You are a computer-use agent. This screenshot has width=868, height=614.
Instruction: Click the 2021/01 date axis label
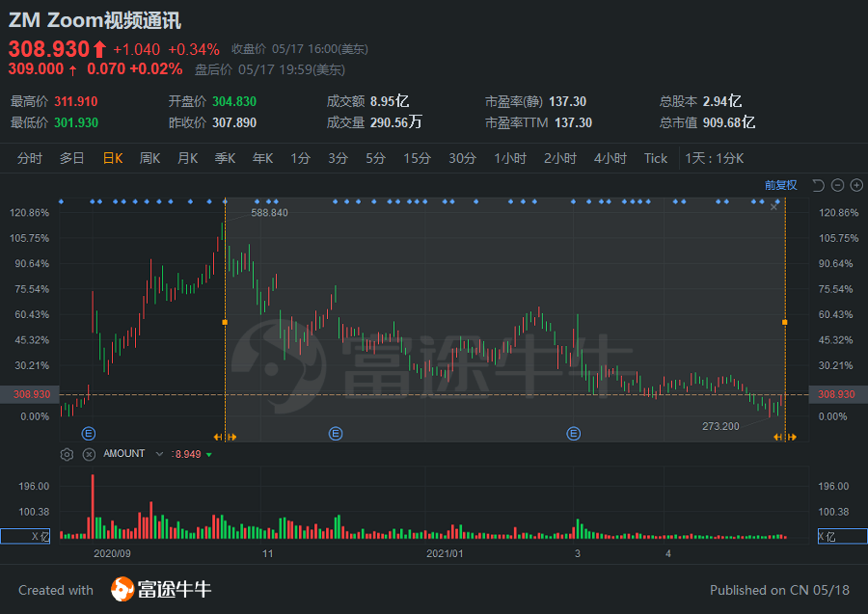point(445,553)
